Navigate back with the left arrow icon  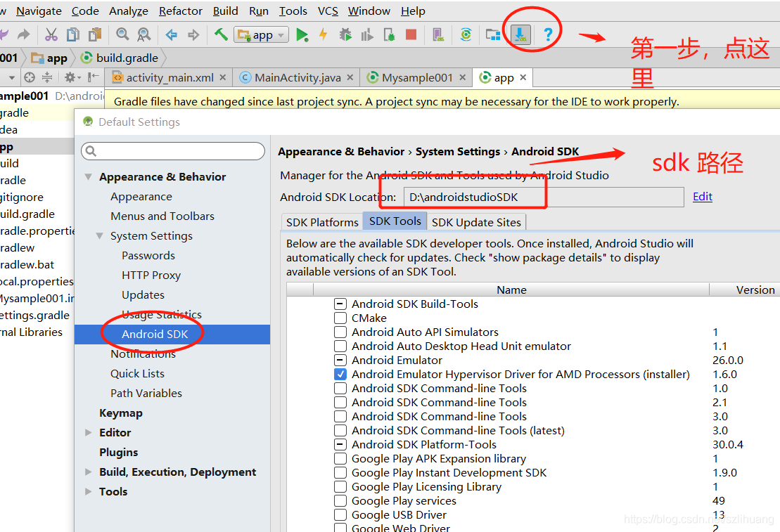(x=172, y=35)
